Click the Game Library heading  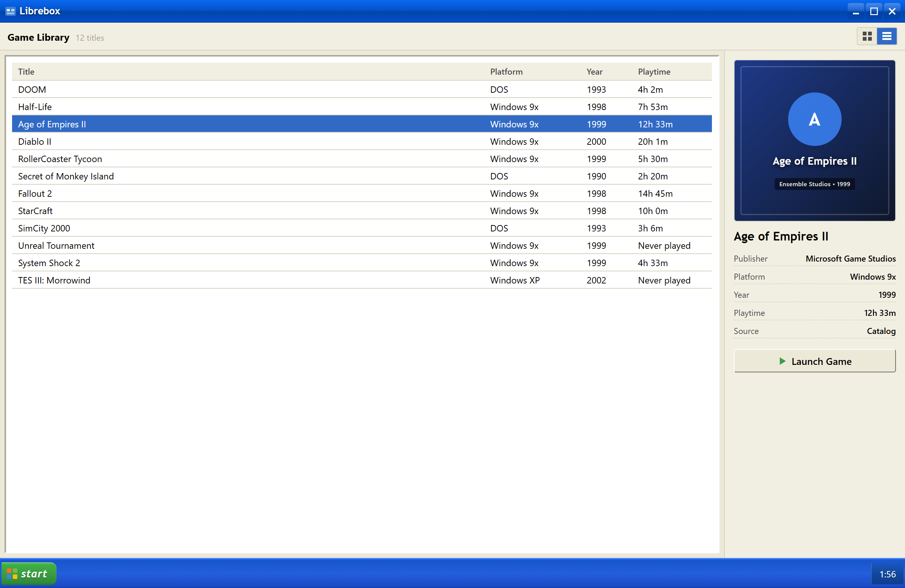pyautogui.click(x=38, y=37)
